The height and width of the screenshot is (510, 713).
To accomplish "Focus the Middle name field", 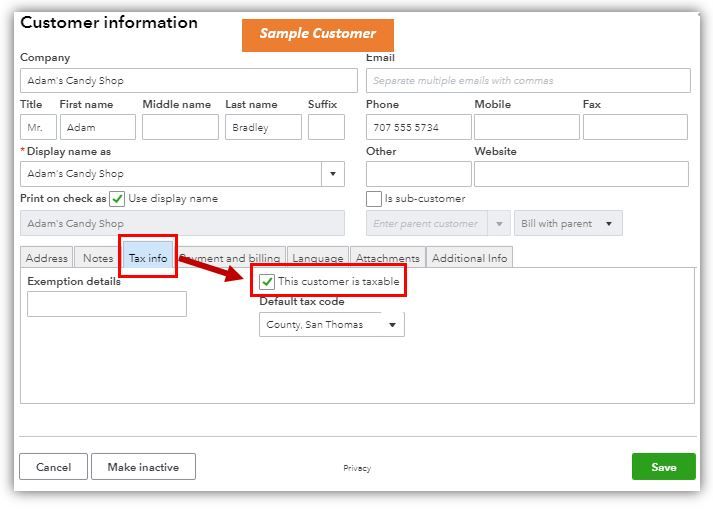I will point(180,127).
